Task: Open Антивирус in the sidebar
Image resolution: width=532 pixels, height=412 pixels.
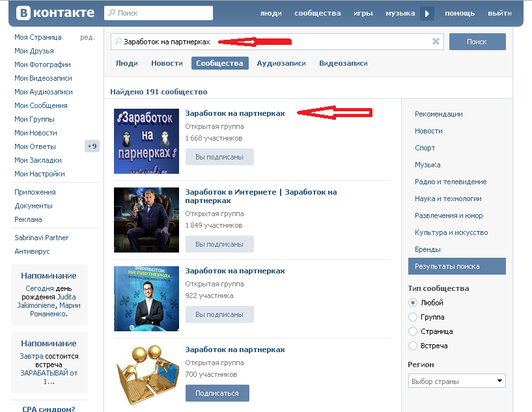Action: coord(32,251)
